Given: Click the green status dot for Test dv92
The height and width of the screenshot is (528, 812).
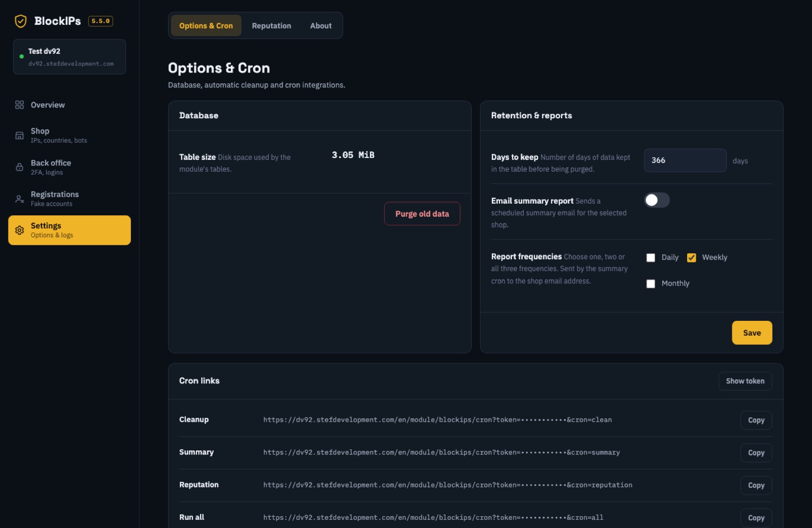Looking at the screenshot, I should pyautogui.click(x=21, y=56).
